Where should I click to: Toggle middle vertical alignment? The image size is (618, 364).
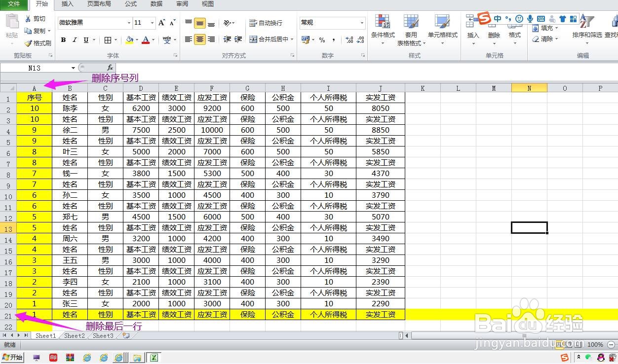click(x=200, y=23)
